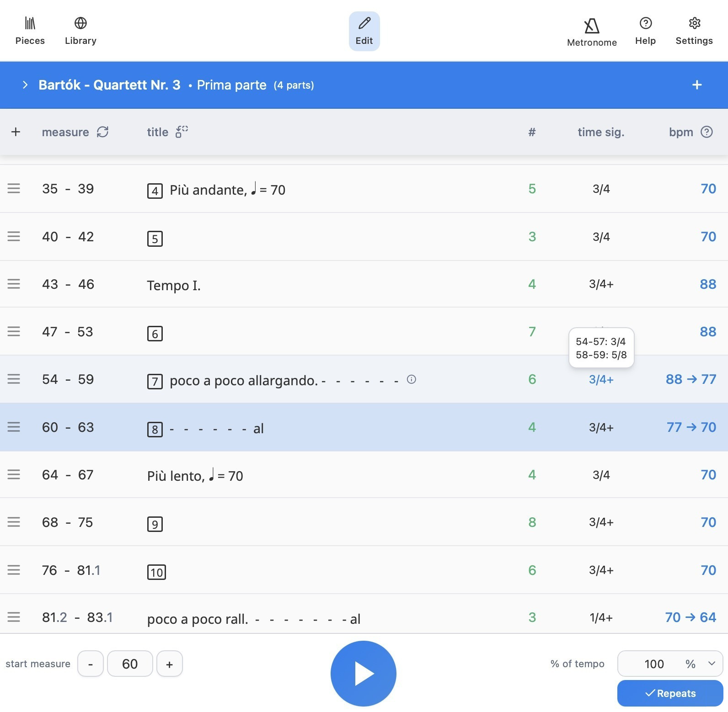Click drag handle for row 47 - 53
The image size is (728, 712).
pos(14,331)
